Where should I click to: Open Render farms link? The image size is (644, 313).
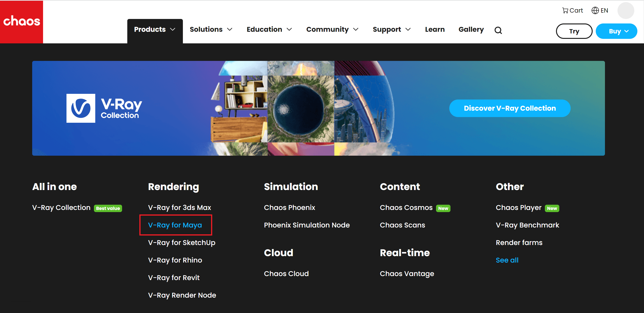(x=519, y=243)
